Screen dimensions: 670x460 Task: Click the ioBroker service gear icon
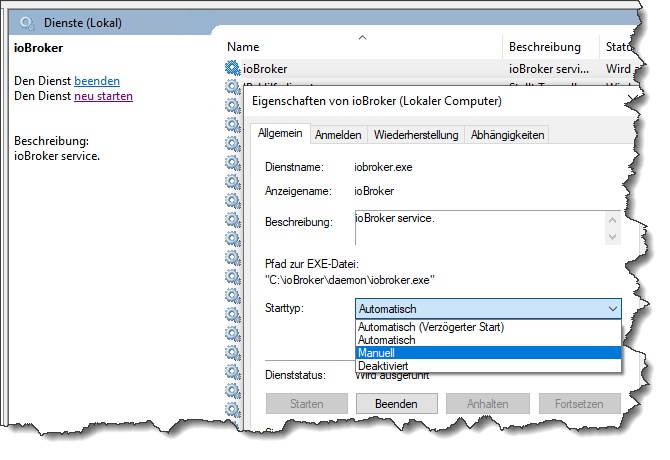click(x=232, y=68)
